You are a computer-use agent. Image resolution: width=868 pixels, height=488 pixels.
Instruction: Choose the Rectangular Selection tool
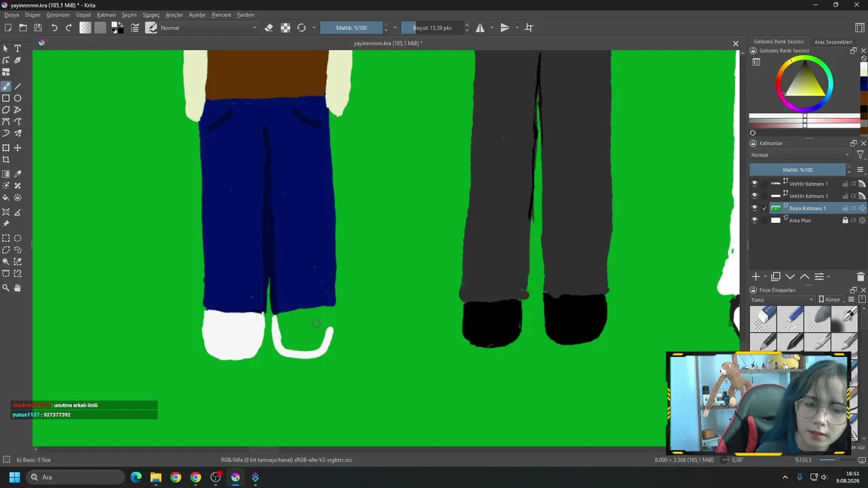pos(6,239)
